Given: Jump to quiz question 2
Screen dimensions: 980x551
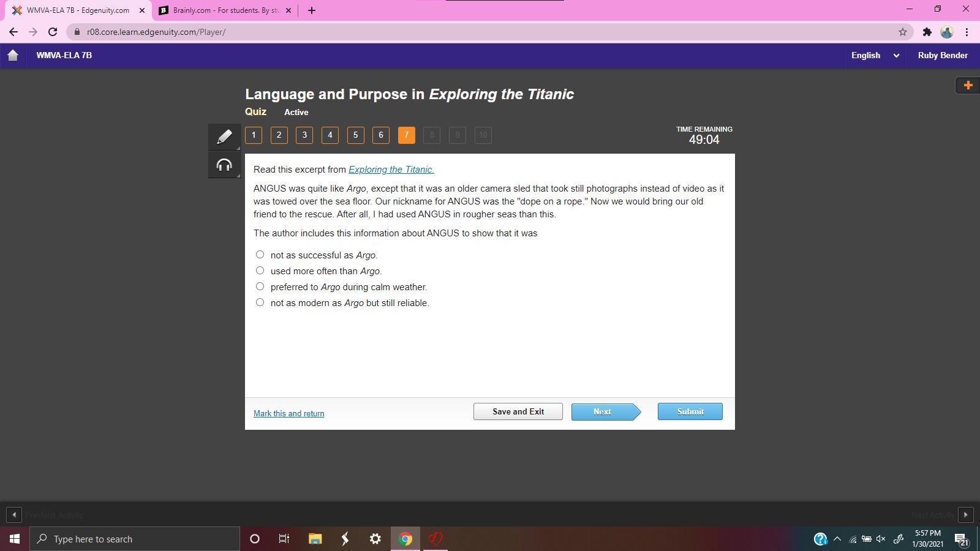Looking at the screenshot, I should point(279,135).
